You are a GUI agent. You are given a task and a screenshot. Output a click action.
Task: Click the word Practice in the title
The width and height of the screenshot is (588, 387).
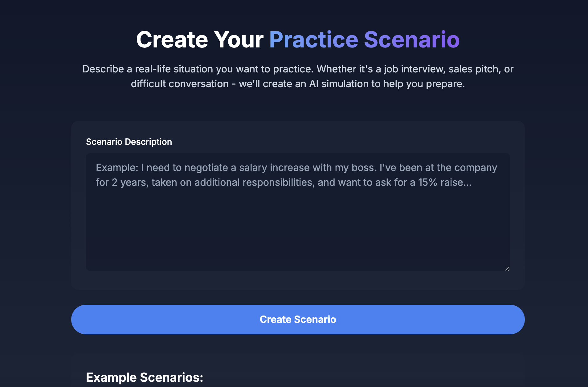[x=314, y=40]
